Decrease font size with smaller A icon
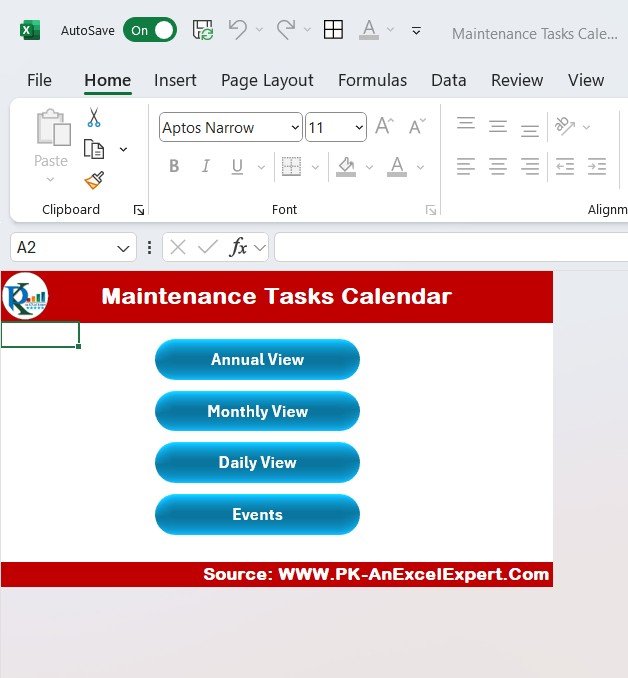 point(417,126)
